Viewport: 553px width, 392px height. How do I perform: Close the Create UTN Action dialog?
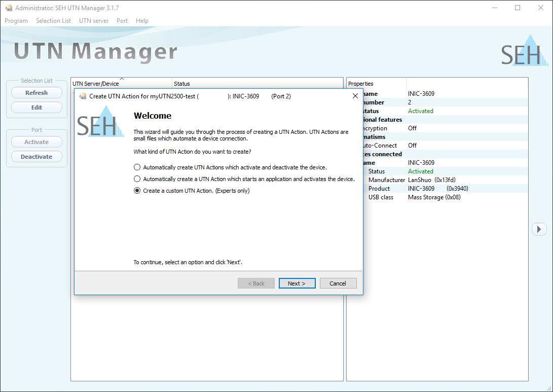[x=355, y=96]
